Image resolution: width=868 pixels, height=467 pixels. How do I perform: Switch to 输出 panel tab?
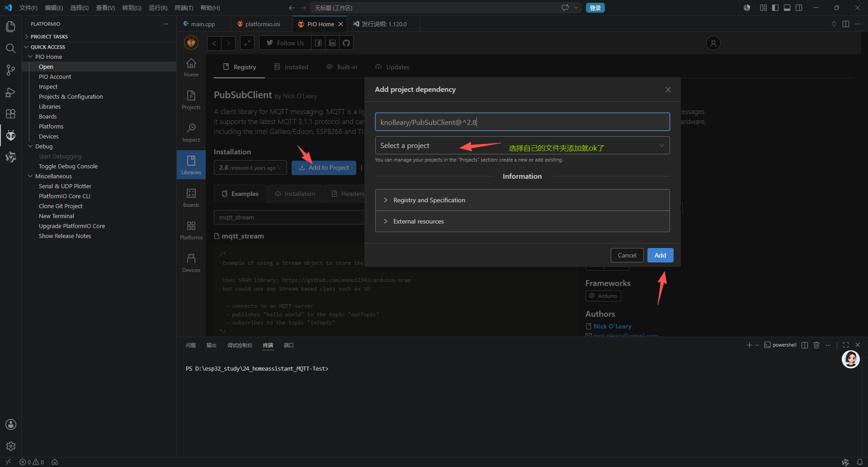(212, 345)
